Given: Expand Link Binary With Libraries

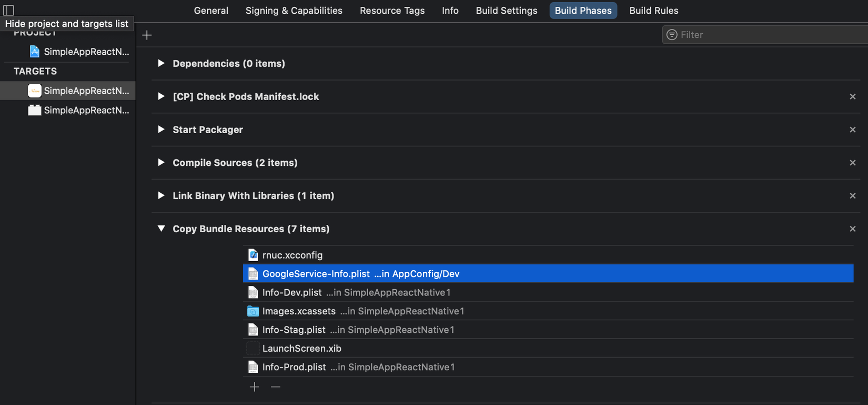Looking at the screenshot, I should click(x=161, y=195).
